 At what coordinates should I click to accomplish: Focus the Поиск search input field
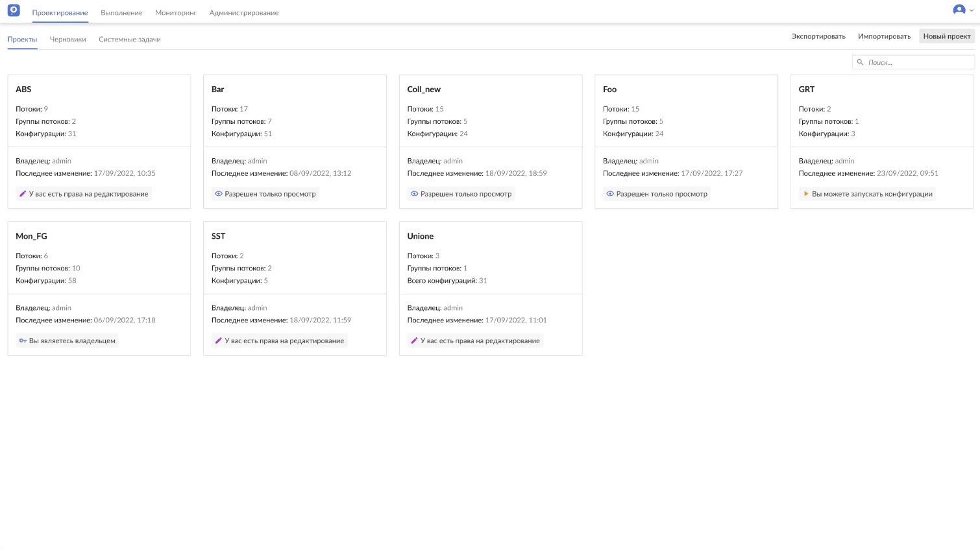click(x=918, y=62)
